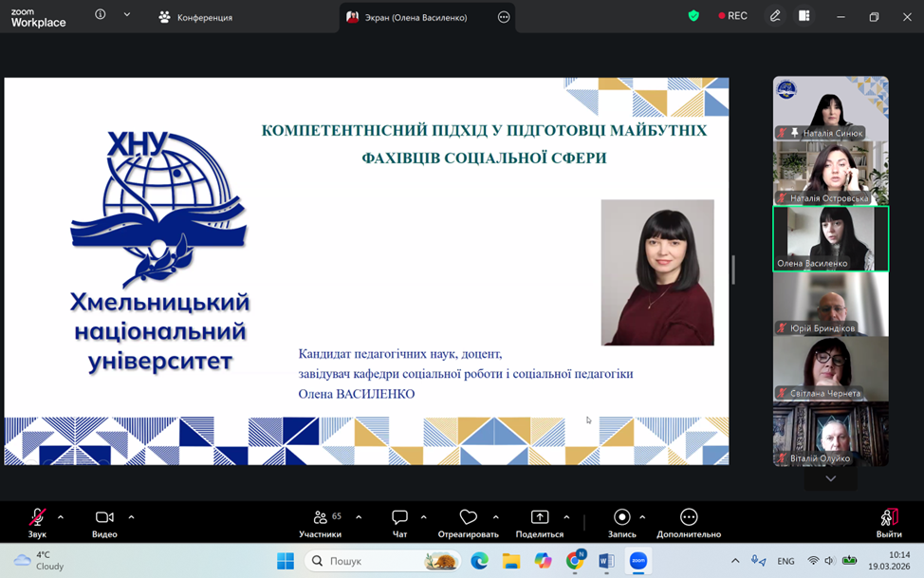This screenshot has height=578, width=924.
Task: Unmute the microphone with Звук button
Action: pos(37,518)
